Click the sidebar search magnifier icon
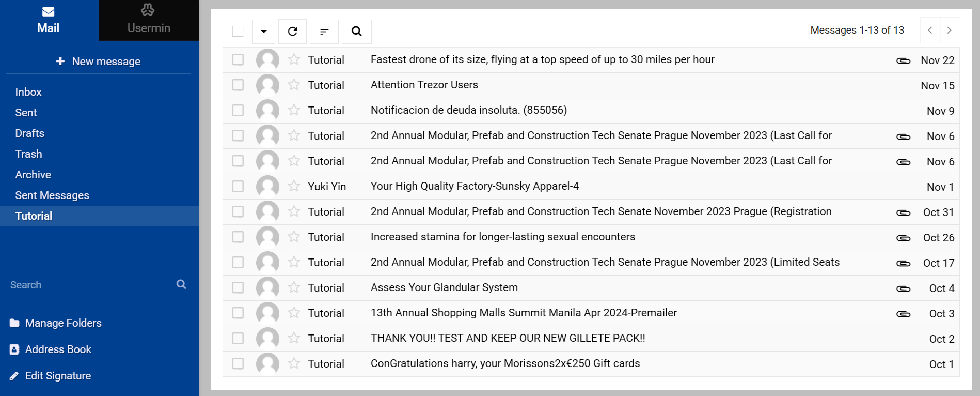 (x=181, y=284)
